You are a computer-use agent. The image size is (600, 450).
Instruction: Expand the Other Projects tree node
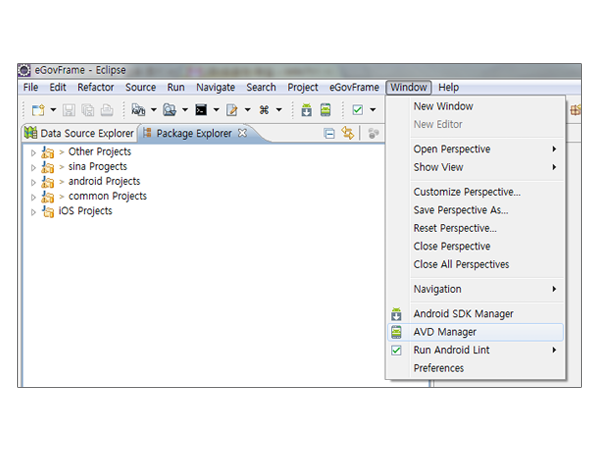(x=33, y=153)
